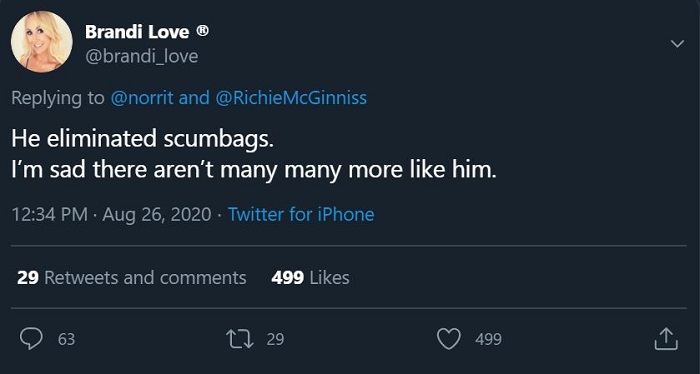Viewport: 700px width, 374px height.
Task: Open Brandi Love's profile picture
Action: click(x=42, y=42)
